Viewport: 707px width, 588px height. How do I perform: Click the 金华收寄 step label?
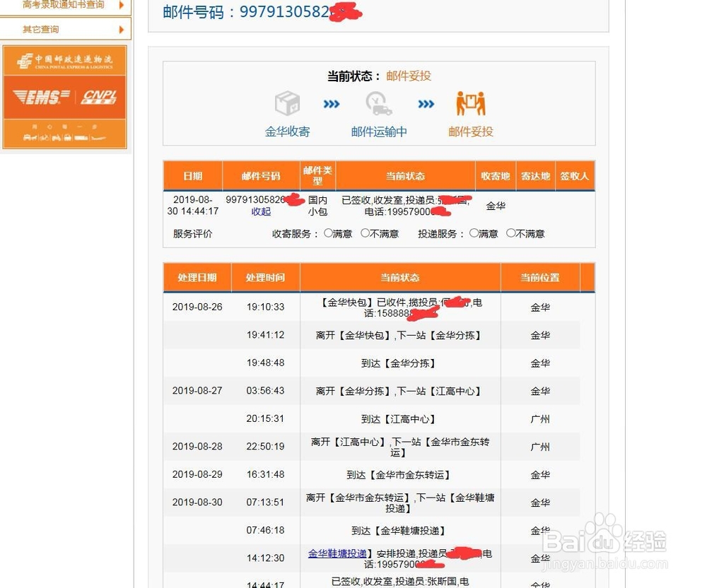(x=287, y=131)
